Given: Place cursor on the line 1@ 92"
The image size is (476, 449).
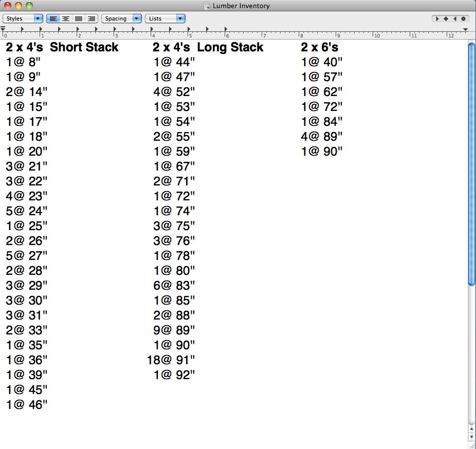Looking at the screenshot, I should (x=174, y=375).
